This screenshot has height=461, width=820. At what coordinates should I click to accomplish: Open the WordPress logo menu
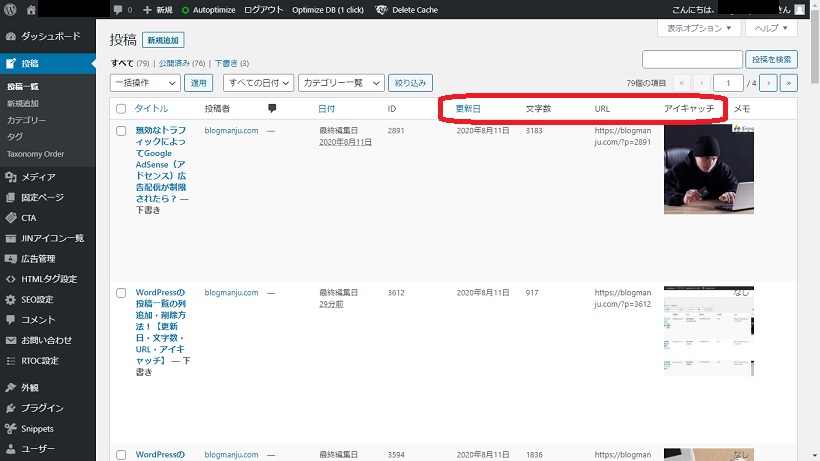[10, 9]
